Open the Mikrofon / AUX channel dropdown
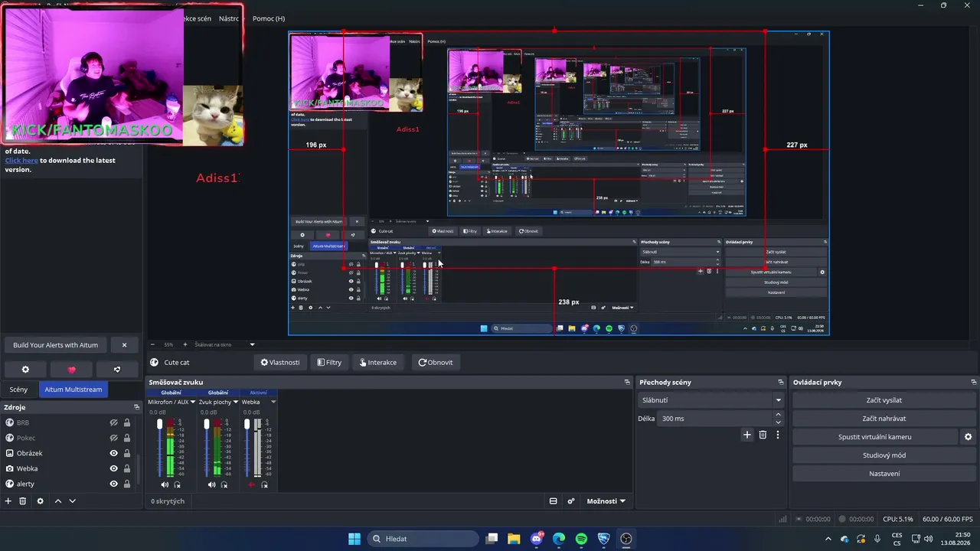980x551 pixels. point(193,402)
